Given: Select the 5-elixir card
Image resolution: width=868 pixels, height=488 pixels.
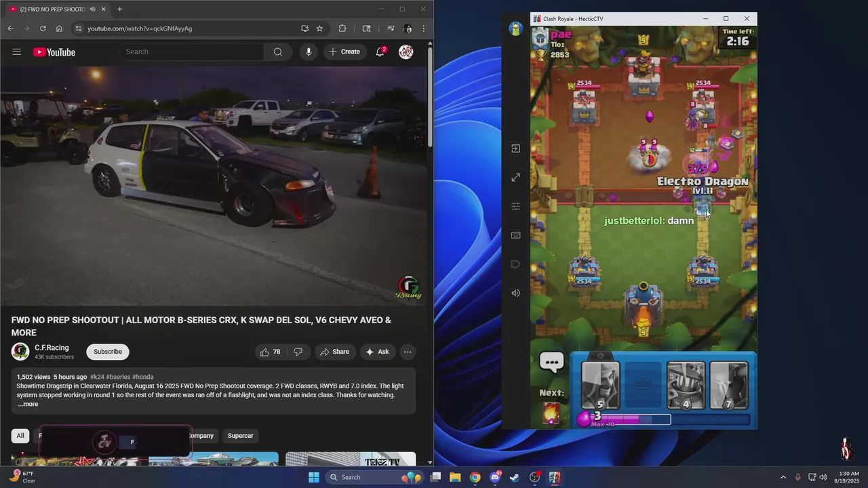Looking at the screenshot, I should (601, 386).
